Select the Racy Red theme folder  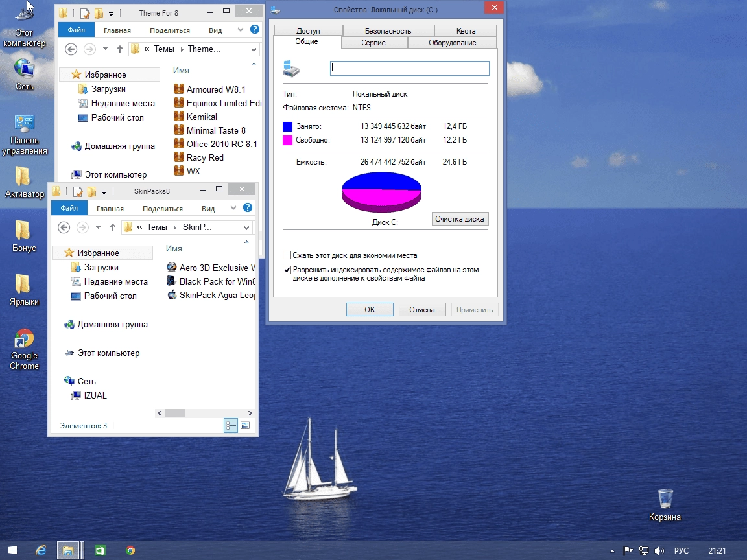pos(198,157)
